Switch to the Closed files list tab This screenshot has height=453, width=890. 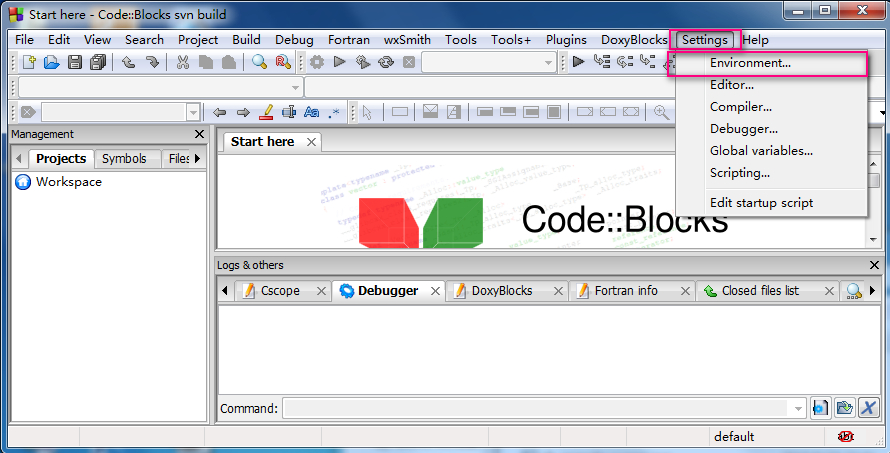tap(760, 291)
